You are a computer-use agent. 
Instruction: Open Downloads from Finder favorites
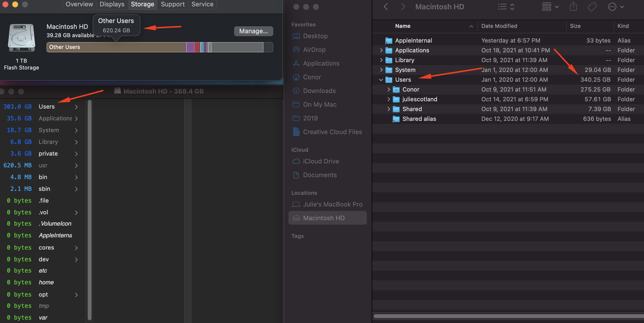[319, 91]
